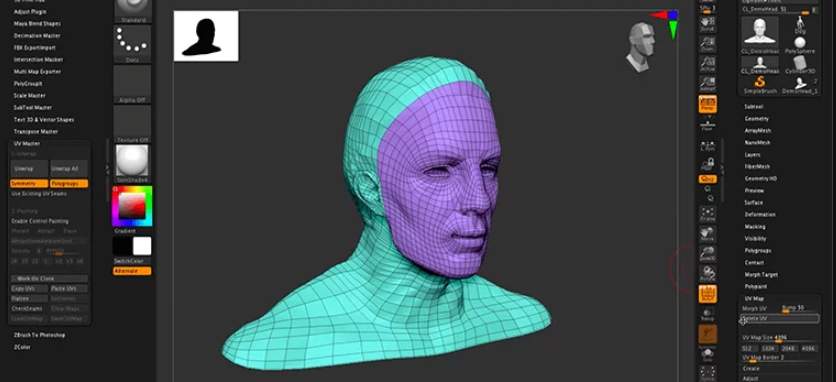The width and height of the screenshot is (836, 382).
Task: Click the Move view icon
Action: tap(708, 235)
